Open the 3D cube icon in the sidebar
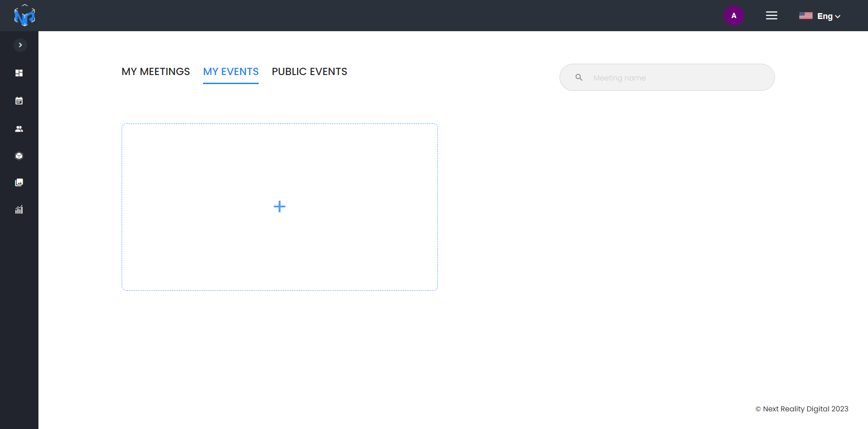The height and width of the screenshot is (429, 868). (x=19, y=156)
